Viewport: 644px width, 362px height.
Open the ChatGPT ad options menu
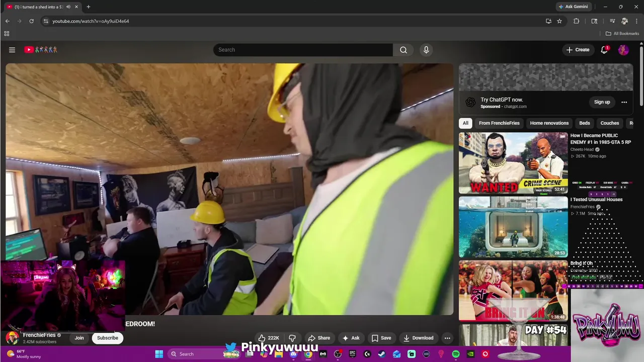[624, 102]
